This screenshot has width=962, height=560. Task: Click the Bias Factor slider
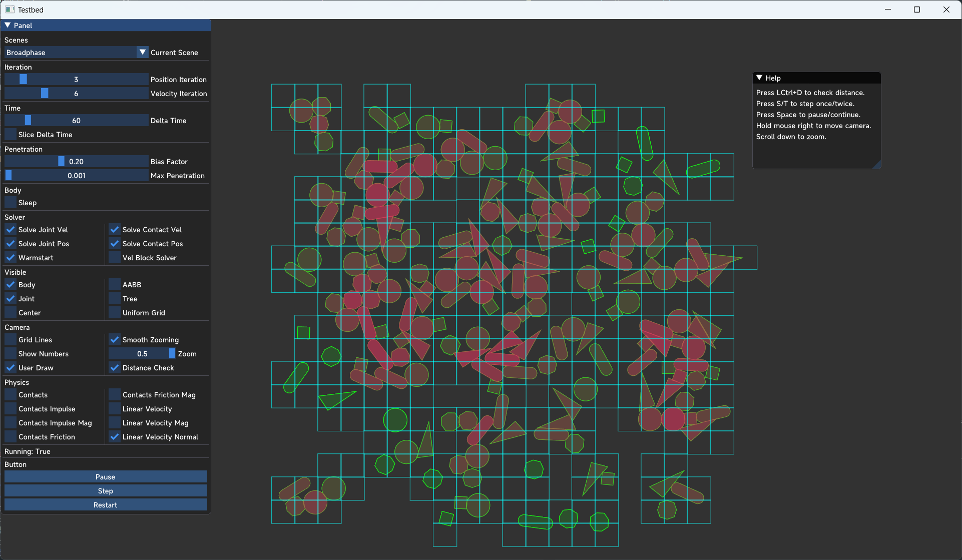tap(76, 162)
